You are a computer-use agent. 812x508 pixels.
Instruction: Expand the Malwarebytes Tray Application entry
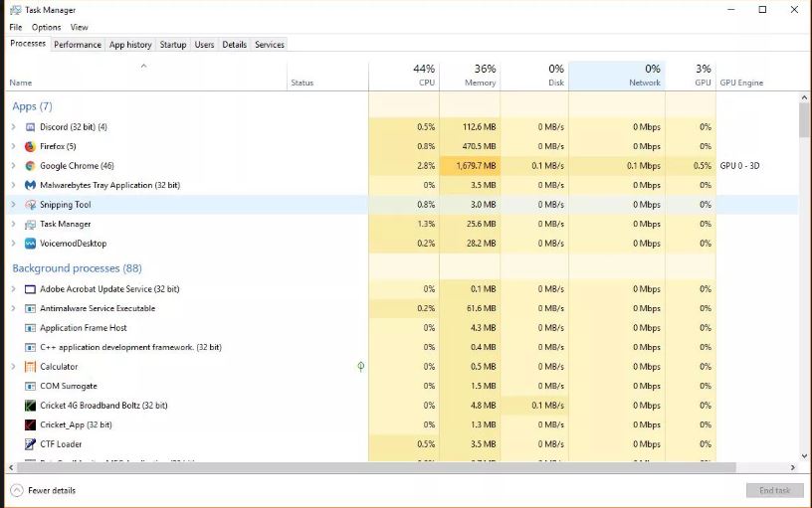(14, 185)
